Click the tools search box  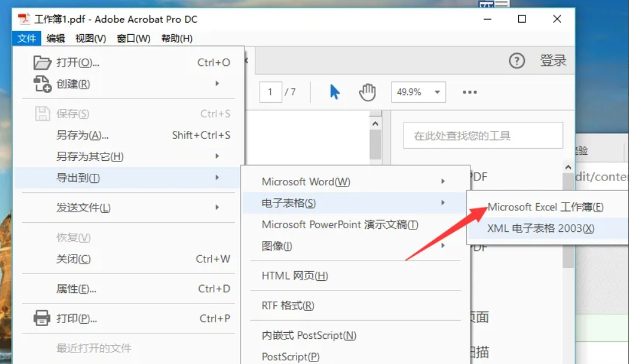pyautogui.click(x=482, y=135)
